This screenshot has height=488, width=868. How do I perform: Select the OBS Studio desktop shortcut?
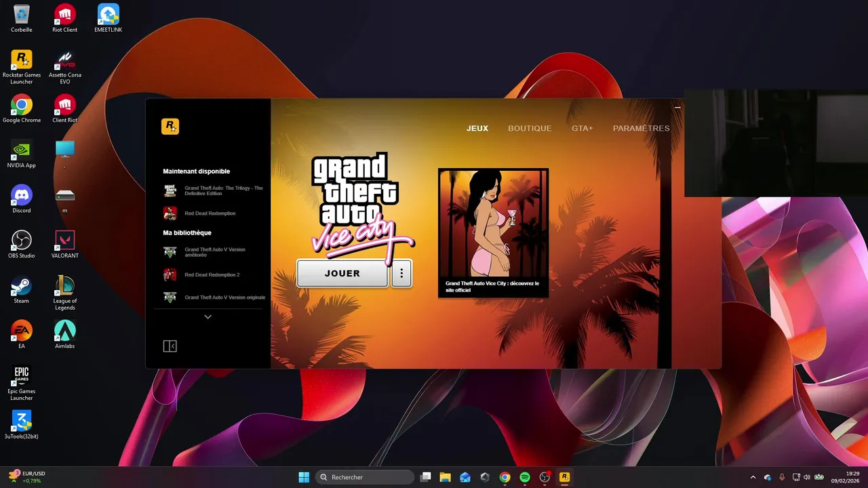coord(22,244)
